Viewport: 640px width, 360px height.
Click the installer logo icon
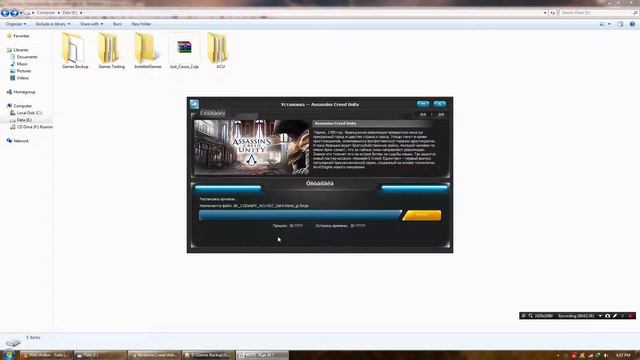[x=194, y=104]
